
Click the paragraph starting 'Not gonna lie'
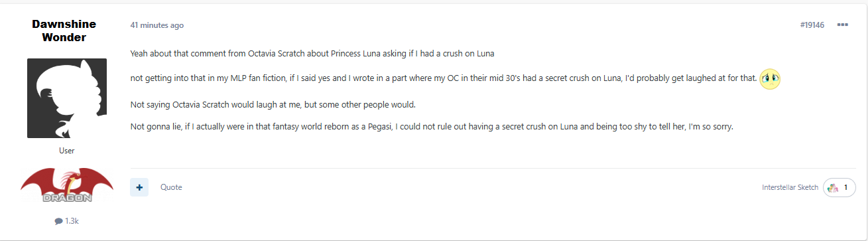(x=432, y=126)
